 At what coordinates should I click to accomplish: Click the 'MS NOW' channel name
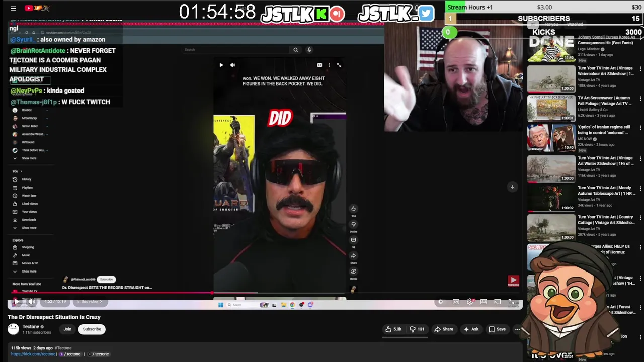[x=585, y=139]
